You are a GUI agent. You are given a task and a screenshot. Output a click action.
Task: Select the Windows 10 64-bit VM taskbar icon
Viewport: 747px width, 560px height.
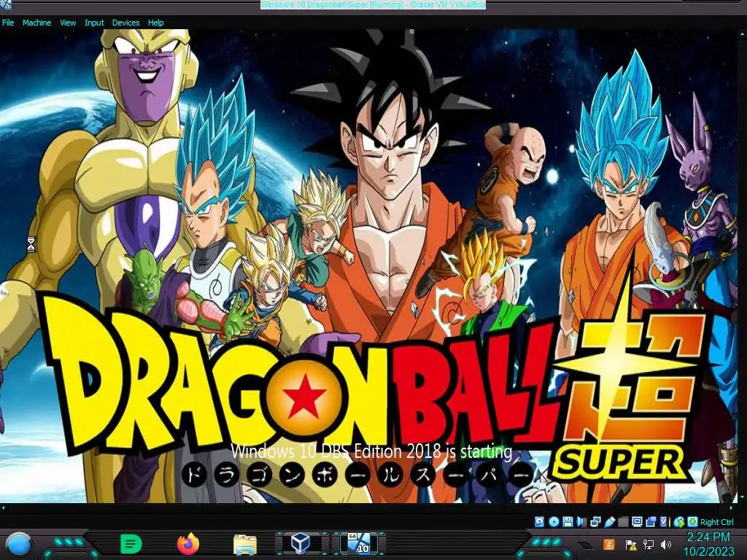(x=359, y=543)
